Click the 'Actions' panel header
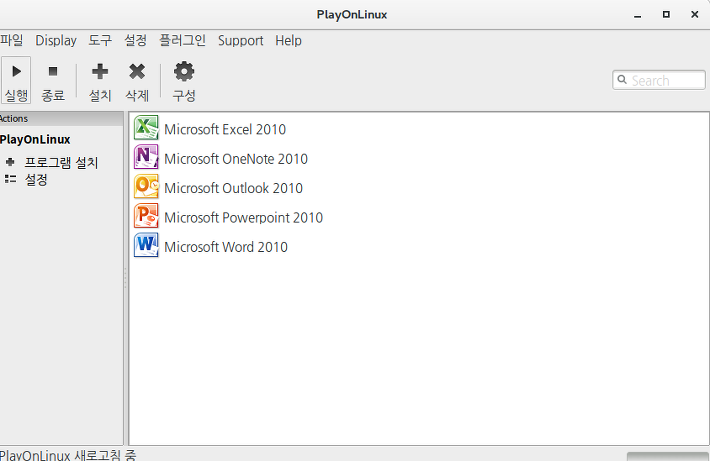Screen dimensions: 710x461 tap(61, 119)
